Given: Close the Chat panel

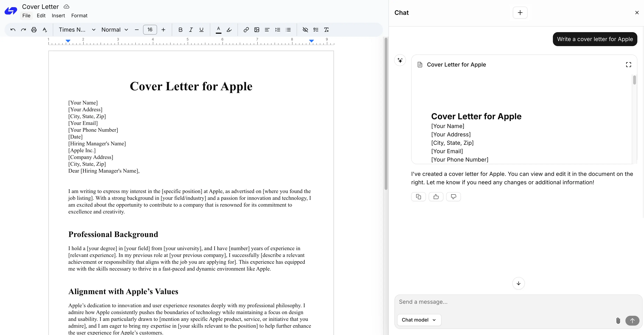Looking at the screenshot, I should click(637, 12).
